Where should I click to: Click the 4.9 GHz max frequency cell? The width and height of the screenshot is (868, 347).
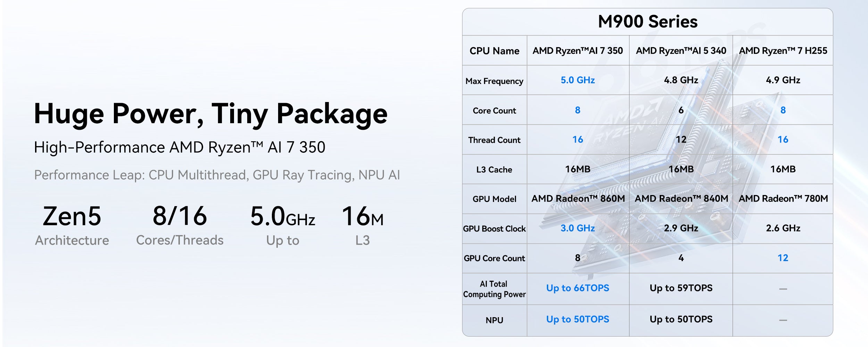[783, 80]
